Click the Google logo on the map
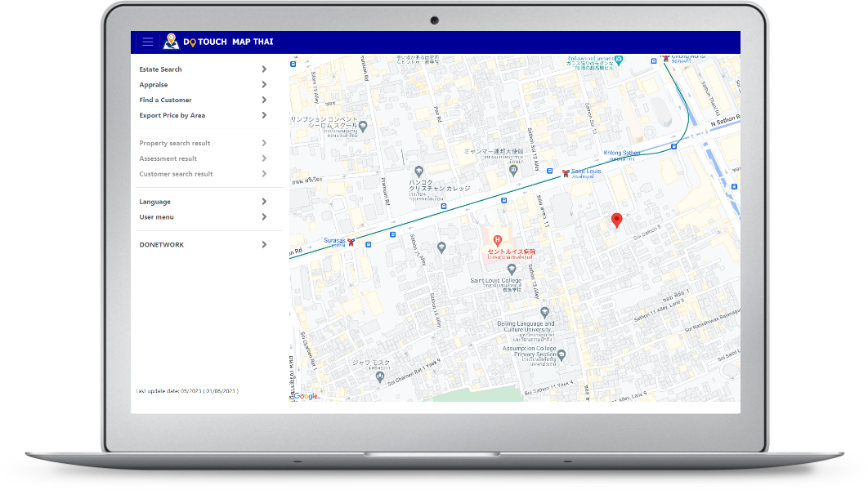This screenshot has height=490, width=868. coord(306,396)
